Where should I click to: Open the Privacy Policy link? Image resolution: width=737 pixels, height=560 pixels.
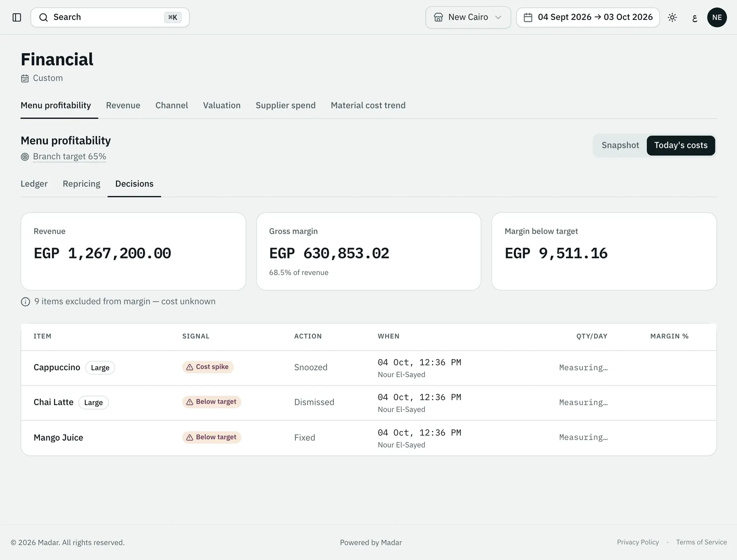click(638, 542)
